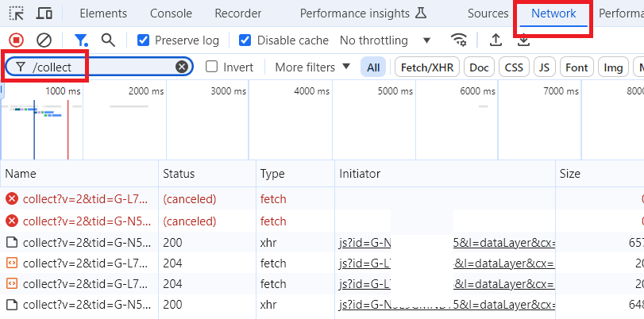Screen dimensions: 644x319
Task: Enable the Invert filter checkbox
Action: (x=212, y=67)
